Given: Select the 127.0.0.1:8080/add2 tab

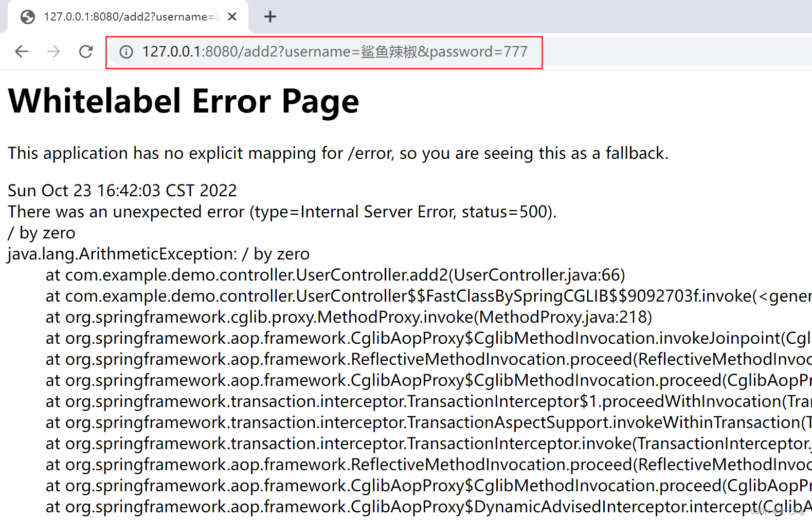Looking at the screenshot, I should tap(128, 17).
